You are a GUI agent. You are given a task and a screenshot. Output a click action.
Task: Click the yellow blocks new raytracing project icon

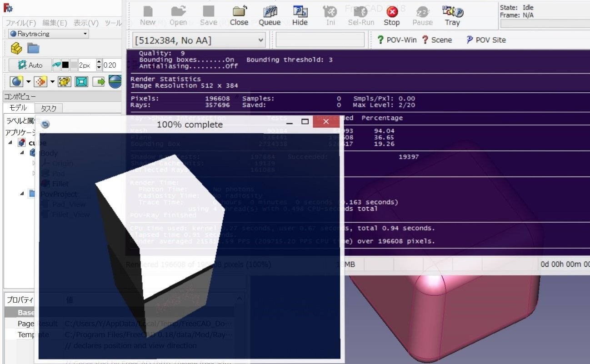click(16, 48)
